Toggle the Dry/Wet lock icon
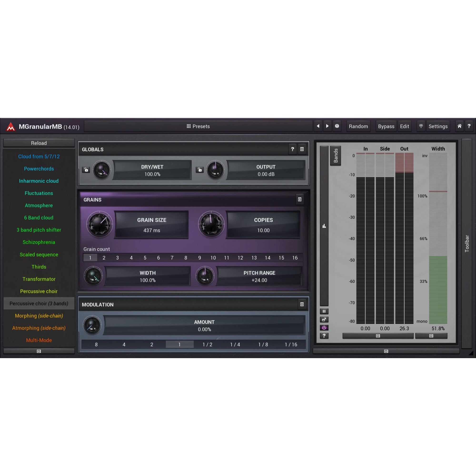 (x=86, y=170)
